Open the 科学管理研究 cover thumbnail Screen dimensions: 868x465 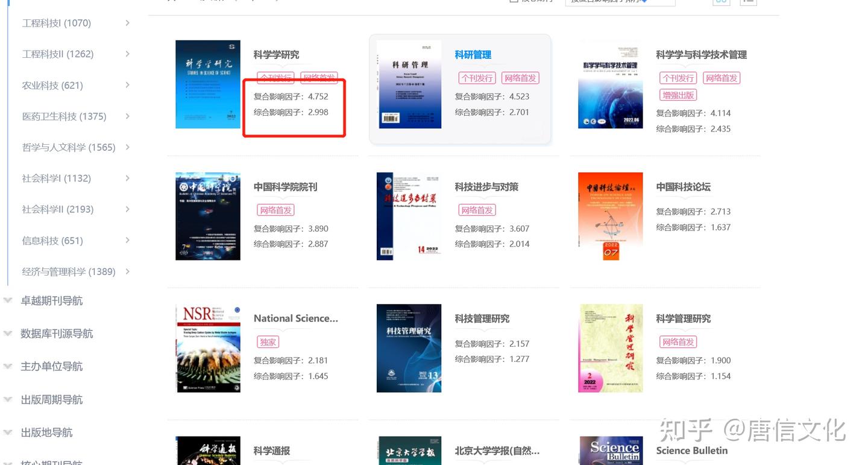pyautogui.click(x=610, y=349)
